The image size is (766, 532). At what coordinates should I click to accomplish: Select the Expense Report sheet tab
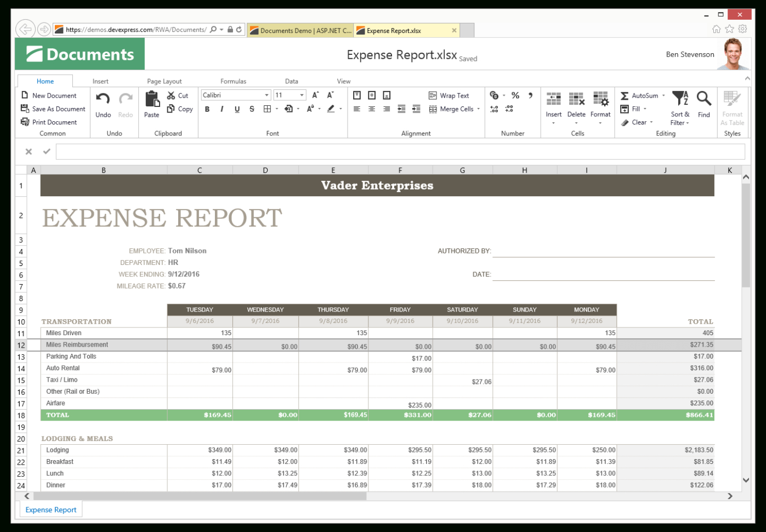point(50,510)
